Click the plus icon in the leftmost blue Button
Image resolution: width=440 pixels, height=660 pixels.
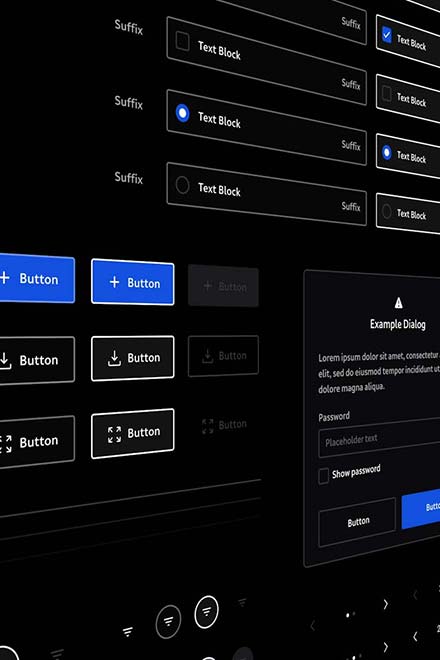pyautogui.click(x=5, y=277)
